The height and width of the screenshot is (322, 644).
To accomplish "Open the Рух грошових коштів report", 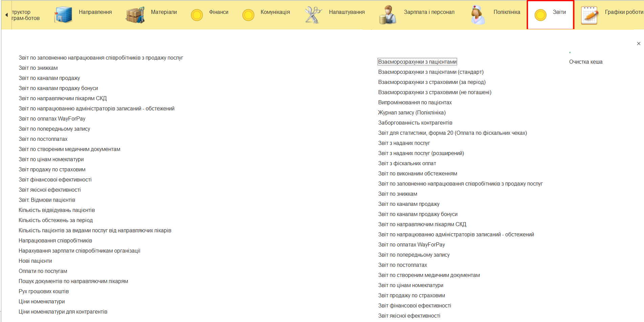I will coord(44,292).
